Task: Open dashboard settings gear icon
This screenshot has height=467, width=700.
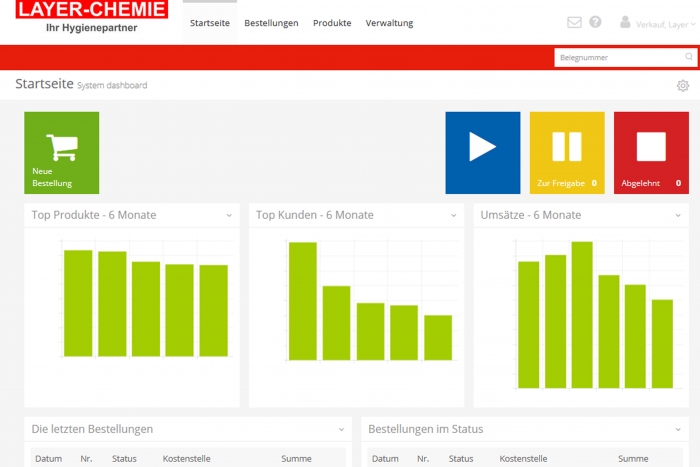Action: [683, 86]
